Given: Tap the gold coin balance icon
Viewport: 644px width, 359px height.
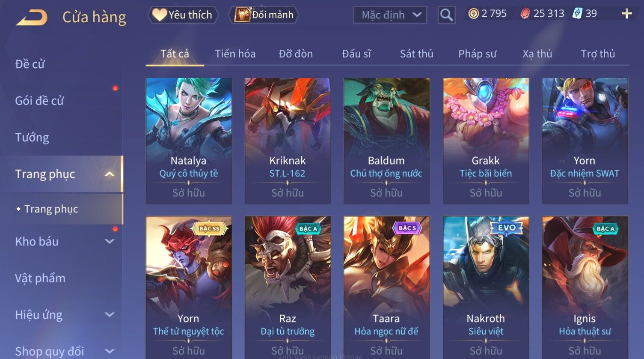Looking at the screenshot, I should [473, 14].
